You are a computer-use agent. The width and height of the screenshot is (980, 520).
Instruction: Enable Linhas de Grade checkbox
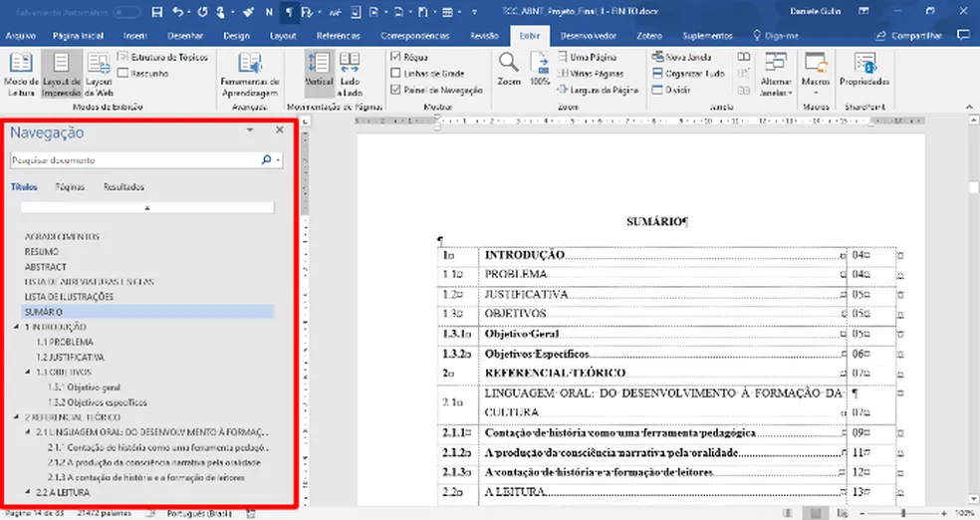pos(397,74)
